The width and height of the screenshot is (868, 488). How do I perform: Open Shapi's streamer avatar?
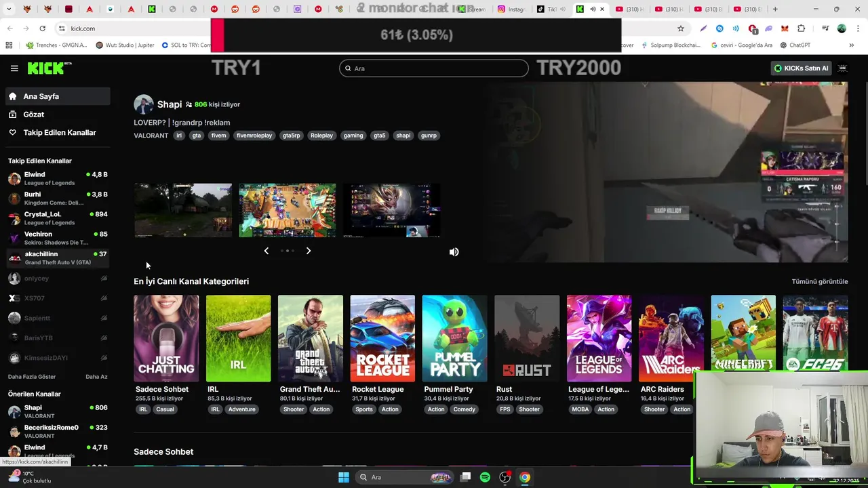[143, 104]
